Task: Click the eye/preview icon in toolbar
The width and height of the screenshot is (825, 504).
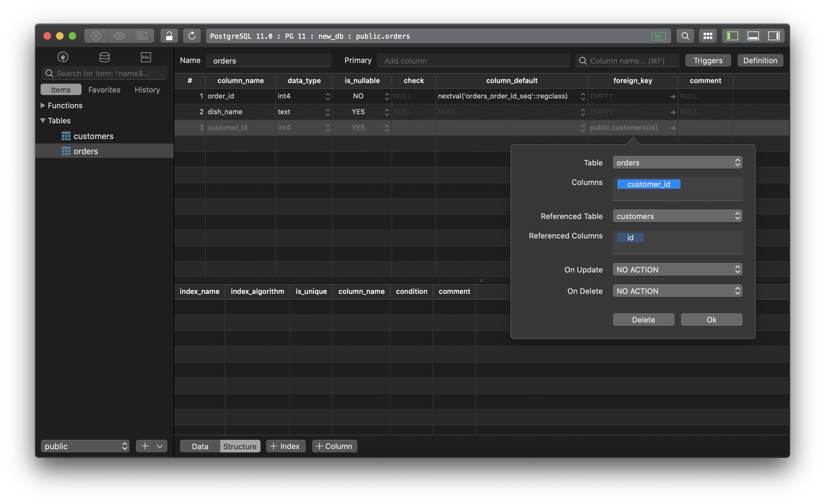Action: [x=118, y=35]
